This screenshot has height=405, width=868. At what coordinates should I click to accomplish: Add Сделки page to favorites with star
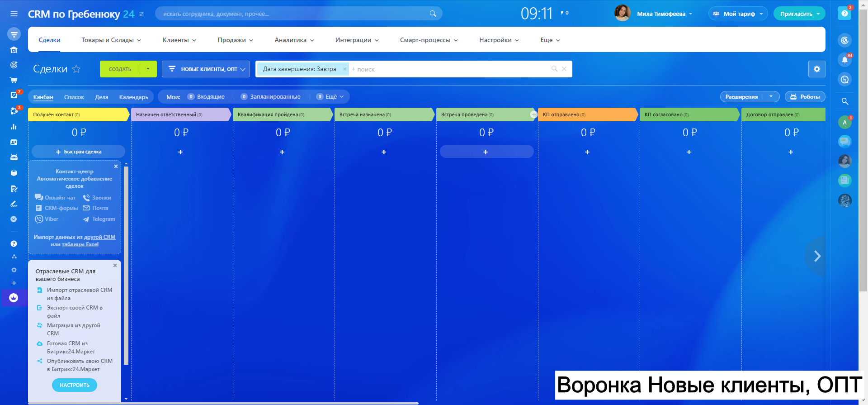pos(76,69)
